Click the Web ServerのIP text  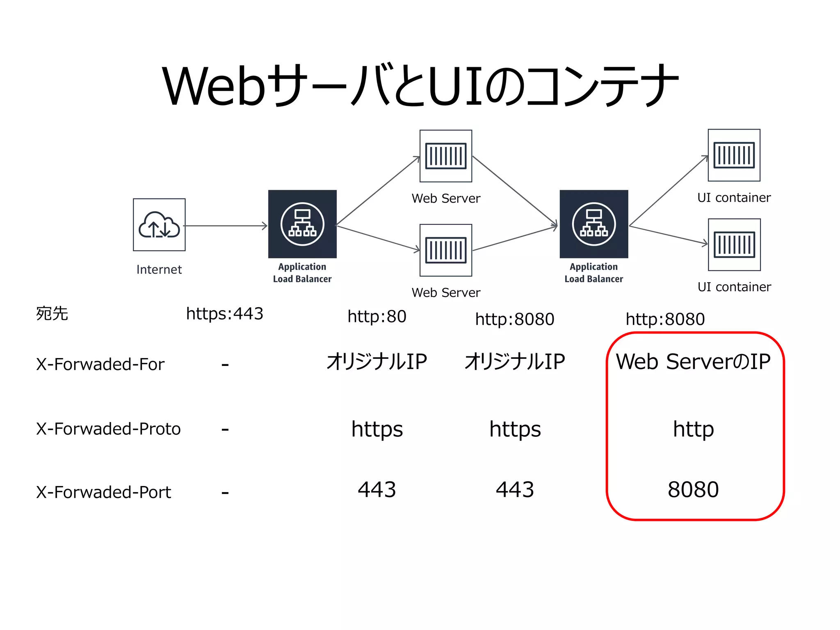point(693,362)
